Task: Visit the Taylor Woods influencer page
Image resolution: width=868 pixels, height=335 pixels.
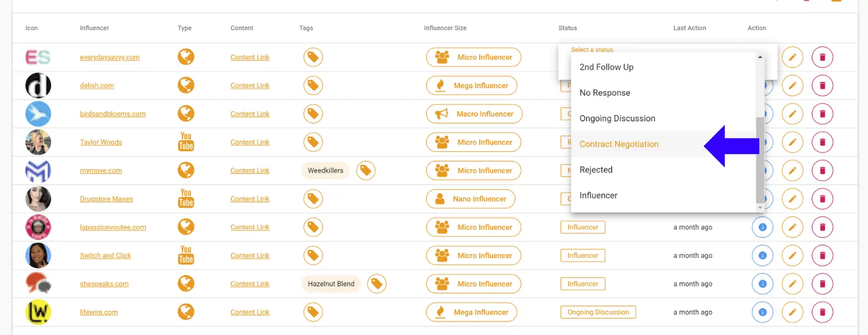Action: pyautogui.click(x=101, y=142)
